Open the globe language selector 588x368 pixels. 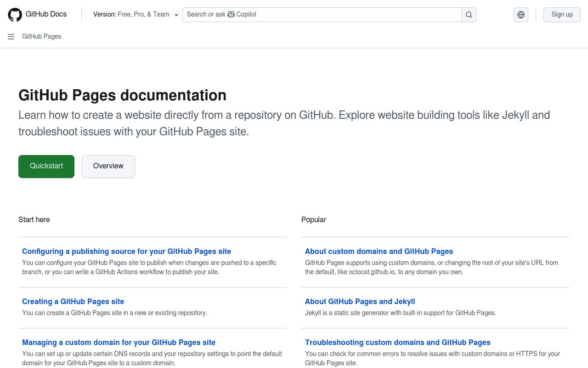pyautogui.click(x=520, y=15)
